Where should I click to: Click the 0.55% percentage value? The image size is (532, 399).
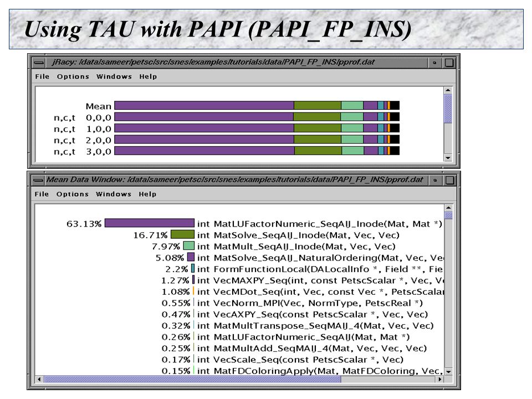(x=176, y=303)
